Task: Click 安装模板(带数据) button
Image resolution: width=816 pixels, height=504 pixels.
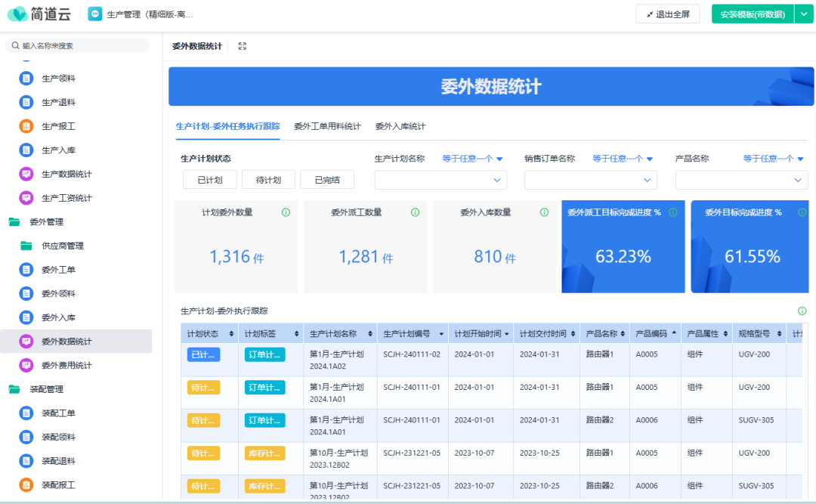Action: click(x=752, y=14)
